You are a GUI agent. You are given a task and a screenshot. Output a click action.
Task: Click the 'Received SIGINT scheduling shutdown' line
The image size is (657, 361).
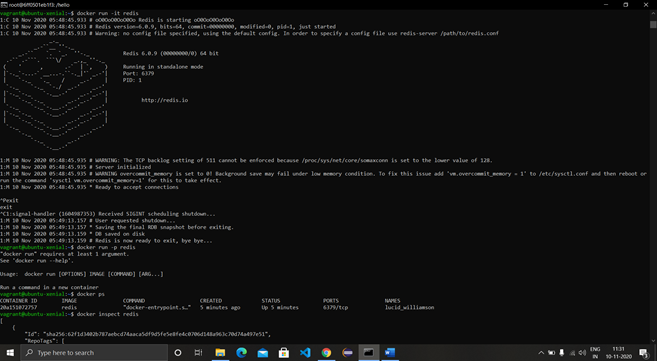[108, 214]
